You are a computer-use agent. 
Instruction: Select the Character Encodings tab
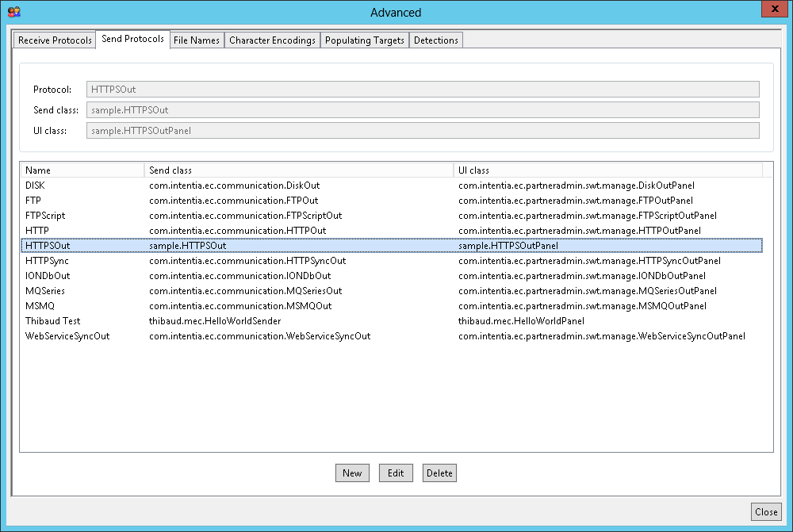tap(272, 40)
